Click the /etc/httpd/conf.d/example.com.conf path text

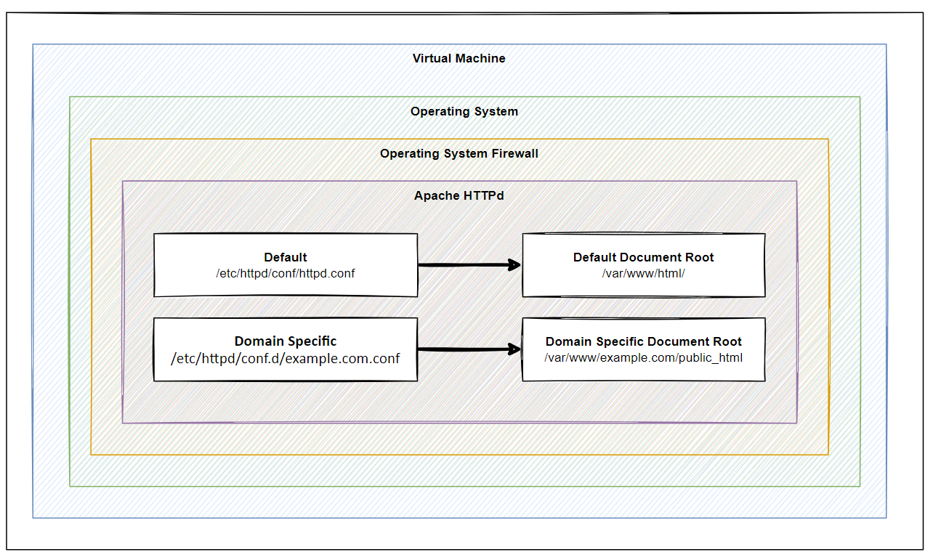[286, 358]
